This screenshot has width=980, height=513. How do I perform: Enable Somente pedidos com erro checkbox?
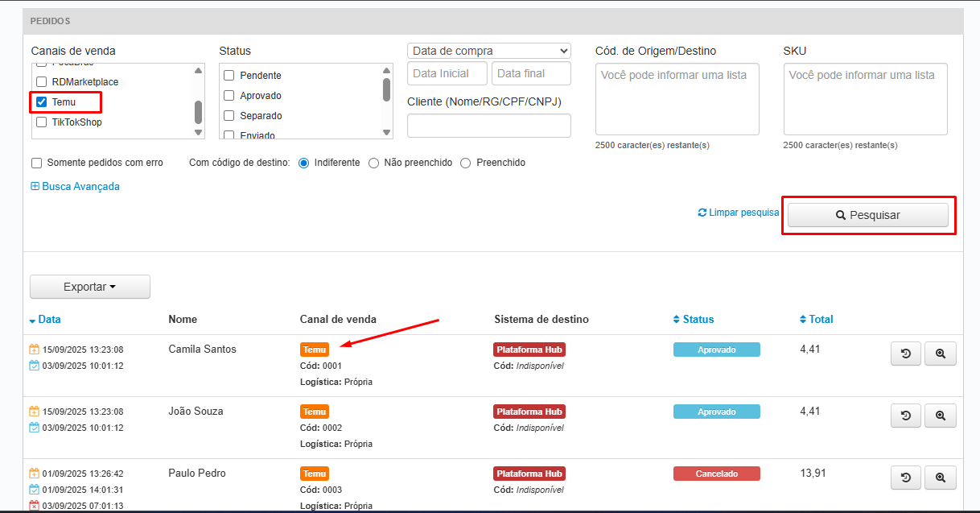[37, 163]
